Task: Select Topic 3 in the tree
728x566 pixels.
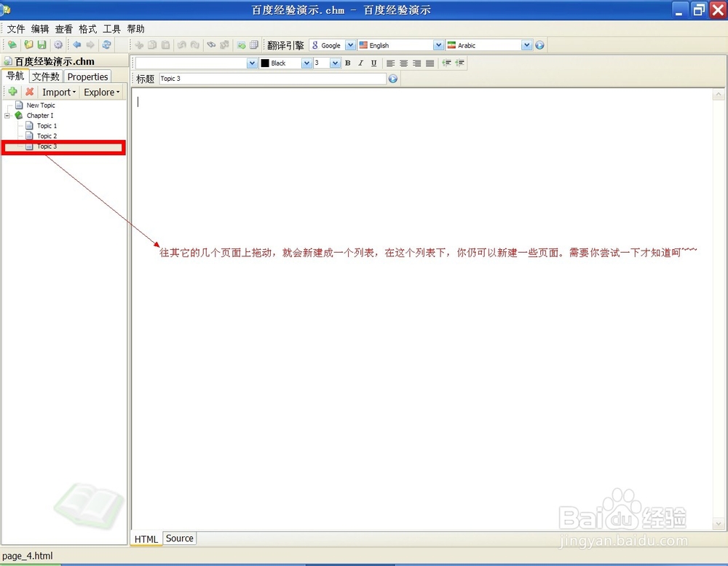Action: (x=47, y=146)
